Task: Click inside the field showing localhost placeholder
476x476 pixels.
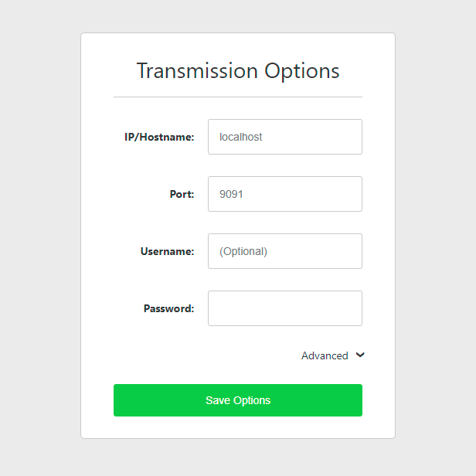Action: pyautogui.click(x=284, y=137)
